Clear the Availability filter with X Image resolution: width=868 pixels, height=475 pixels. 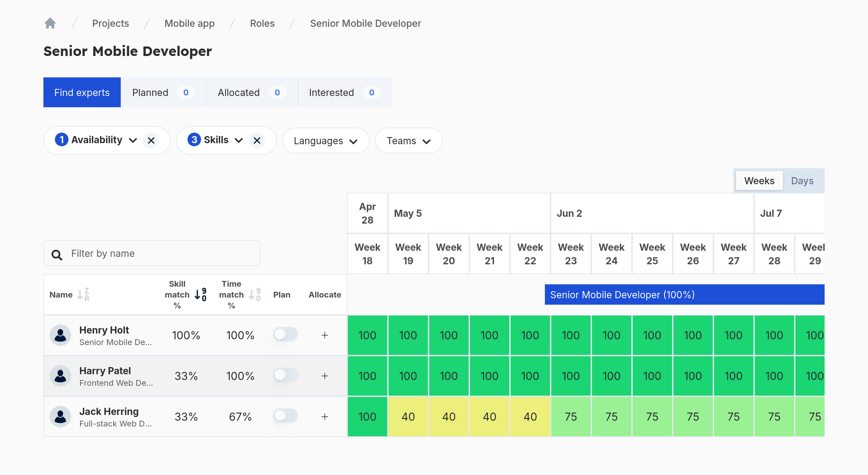(x=151, y=140)
